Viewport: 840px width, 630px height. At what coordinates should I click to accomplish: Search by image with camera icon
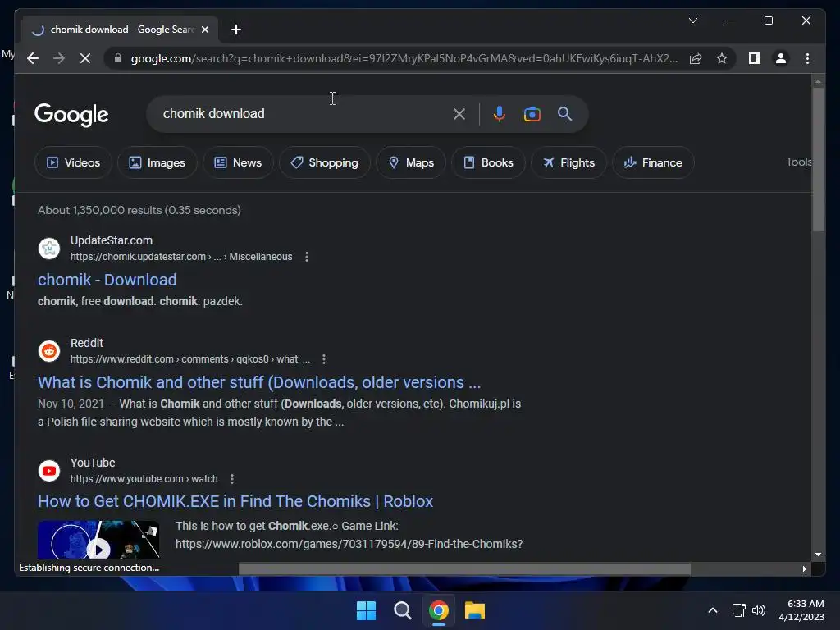(x=532, y=114)
